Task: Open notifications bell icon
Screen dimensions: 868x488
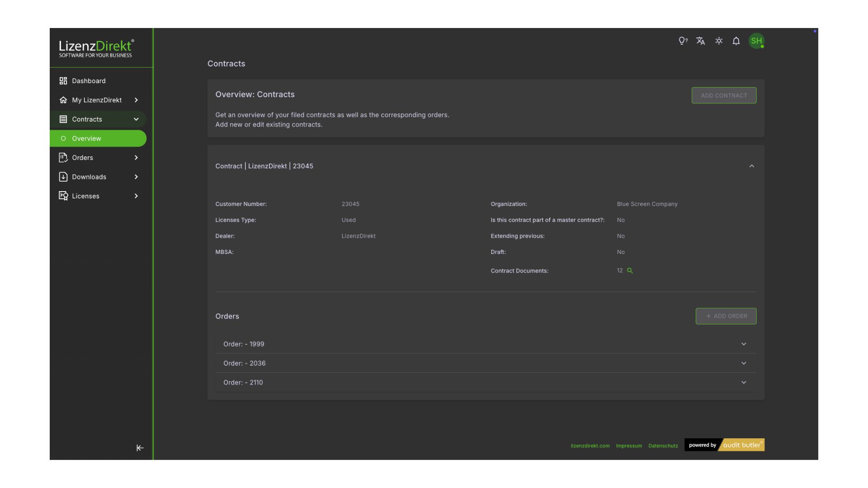Action: point(736,41)
